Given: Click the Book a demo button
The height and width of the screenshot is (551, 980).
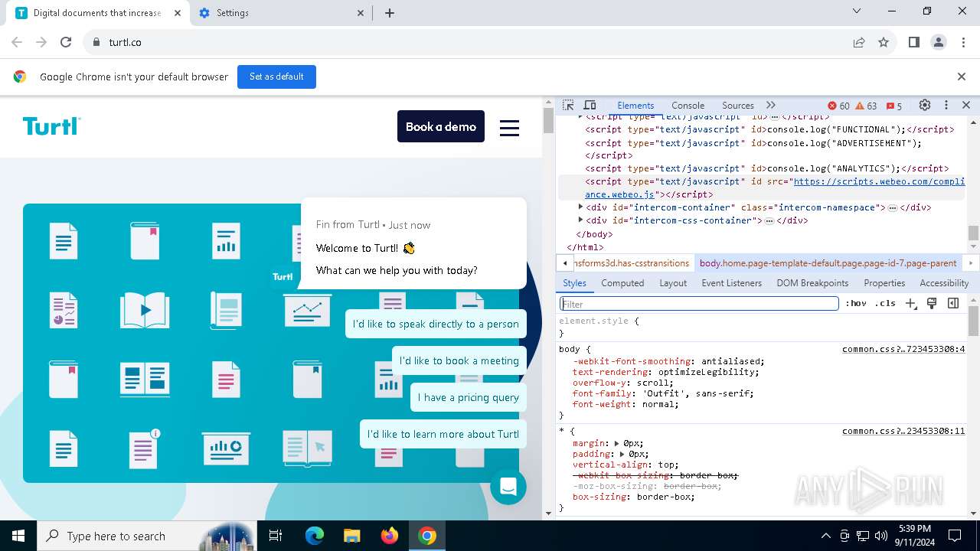Looking at the screenshot, I should (441, 126).
